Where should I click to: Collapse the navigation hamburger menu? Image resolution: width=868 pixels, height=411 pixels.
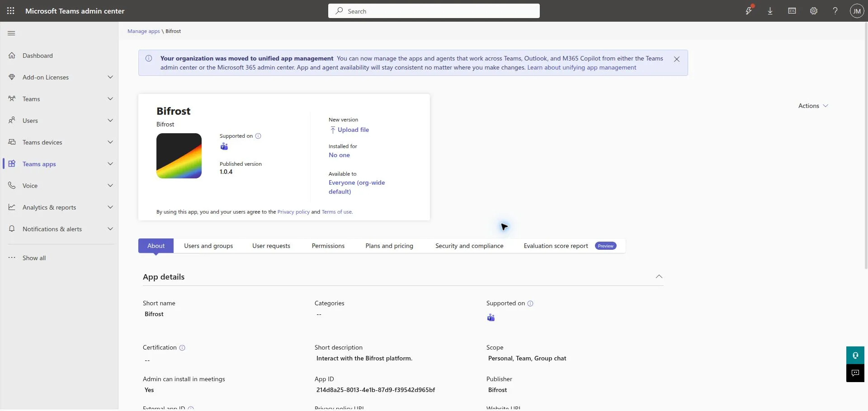click(12, 33)
